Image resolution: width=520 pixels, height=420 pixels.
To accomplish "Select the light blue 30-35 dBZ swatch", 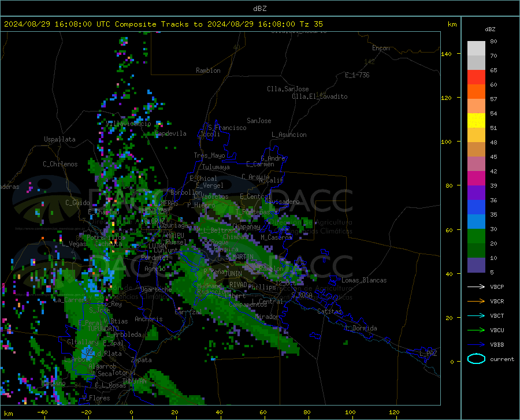I will tap(476, 222).
